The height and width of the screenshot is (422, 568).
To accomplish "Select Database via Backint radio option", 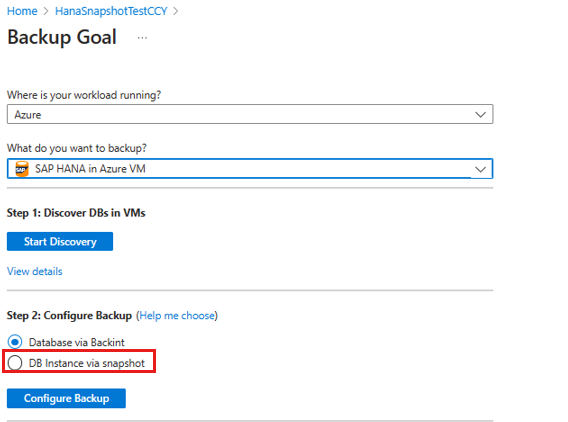I will (x=15, y=342).
